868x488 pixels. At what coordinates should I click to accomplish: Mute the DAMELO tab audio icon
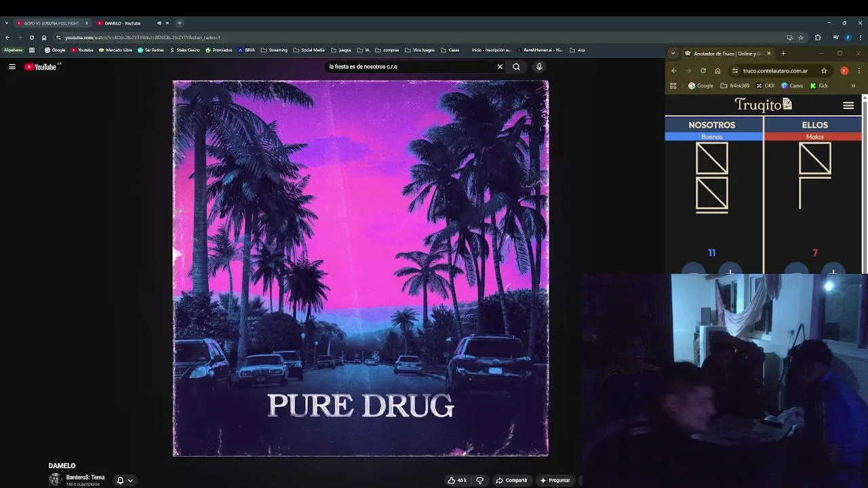click(x=159, y=23)
